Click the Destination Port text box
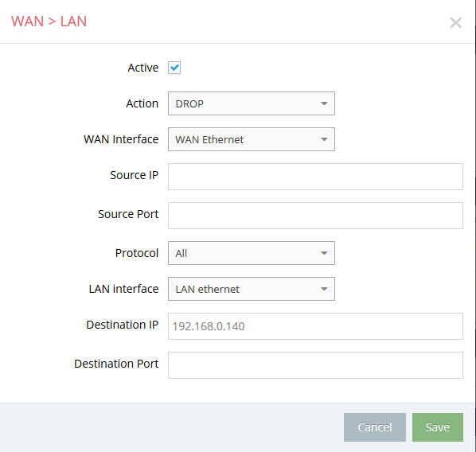Screen dimensions: 476x452 click(315, 365)
